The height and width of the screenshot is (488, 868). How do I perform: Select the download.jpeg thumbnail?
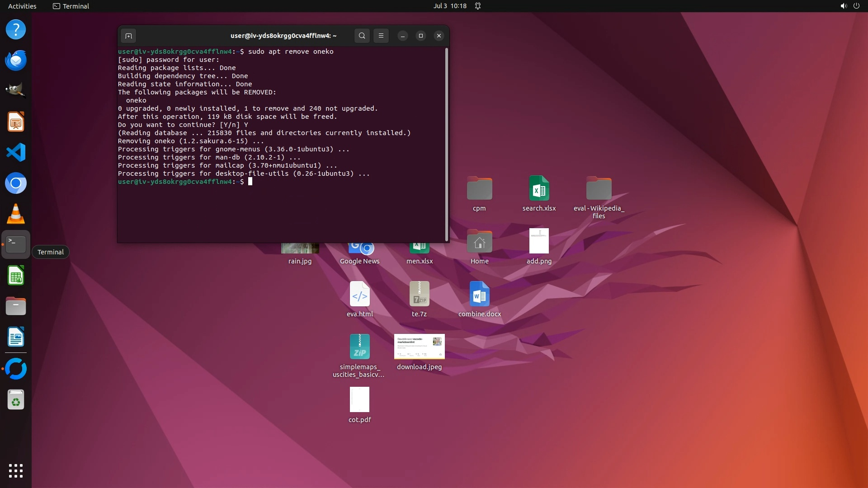pos(419,347)
